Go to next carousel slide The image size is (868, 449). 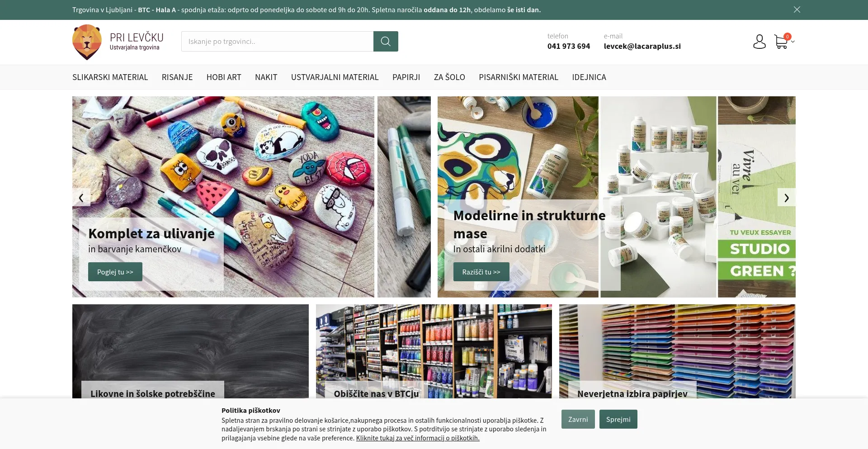click(x=787, y=197)
